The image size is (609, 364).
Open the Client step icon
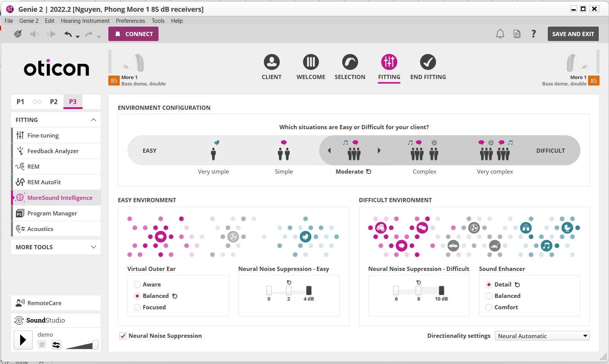coord(271,62)
